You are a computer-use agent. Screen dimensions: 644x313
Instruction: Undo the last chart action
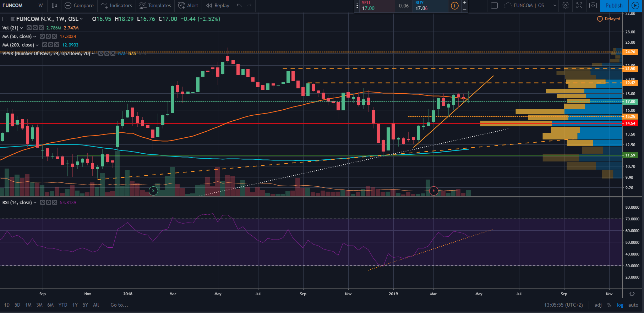pyautogui.click(x=239, y=5)
